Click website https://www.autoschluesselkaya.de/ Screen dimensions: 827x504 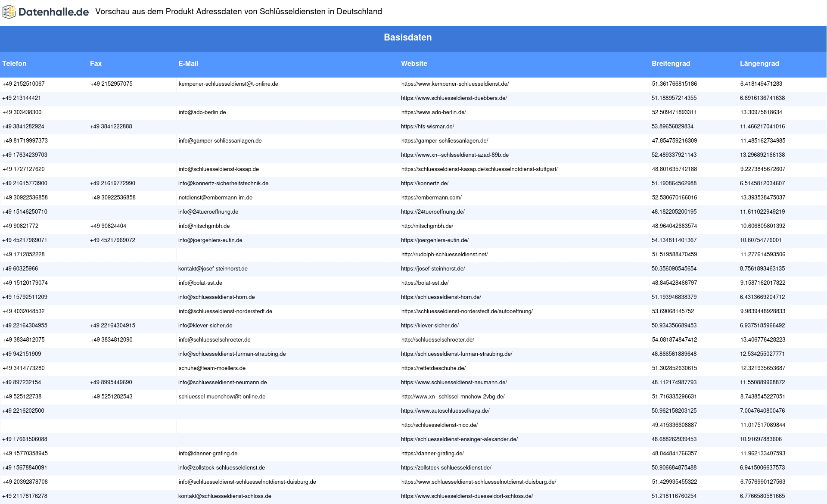pyautogui.click(x=445, y=411)
